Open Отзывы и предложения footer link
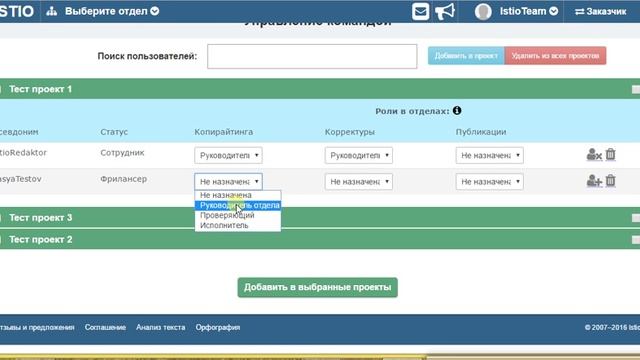Image resolution: width=640 pixels, height=360 pixels. [x=37, y=327]
